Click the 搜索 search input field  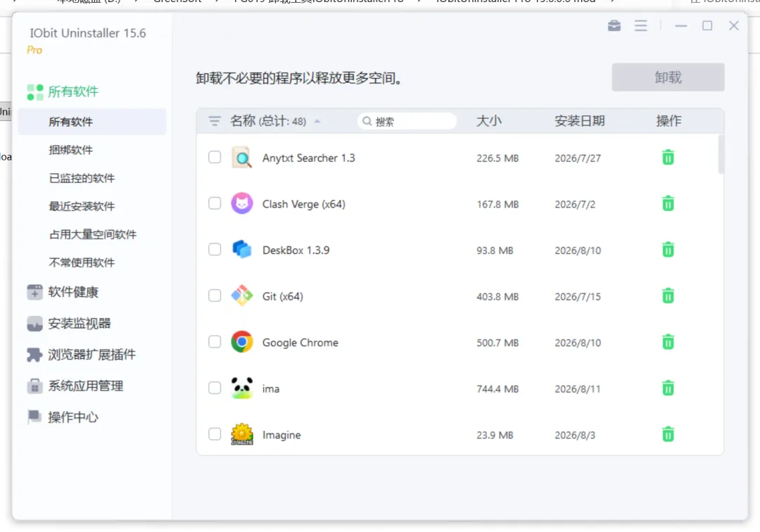(x=407, y=121)
